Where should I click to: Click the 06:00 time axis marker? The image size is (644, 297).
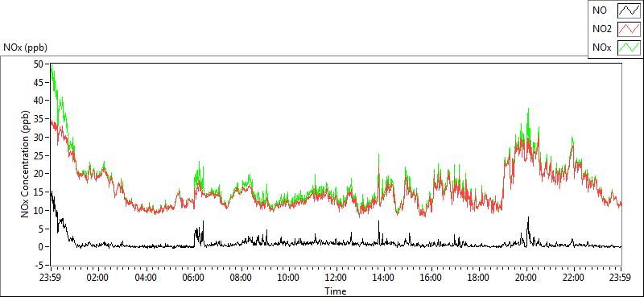click(193, 278)
